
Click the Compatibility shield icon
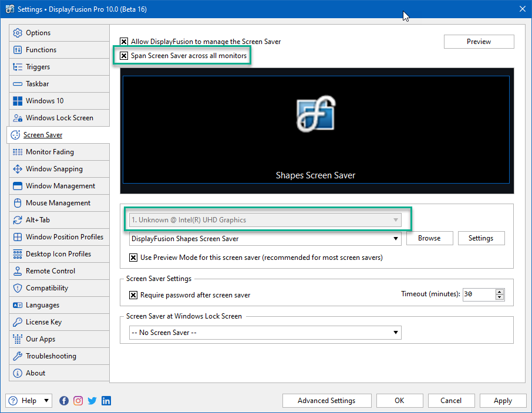pos(17,288)
